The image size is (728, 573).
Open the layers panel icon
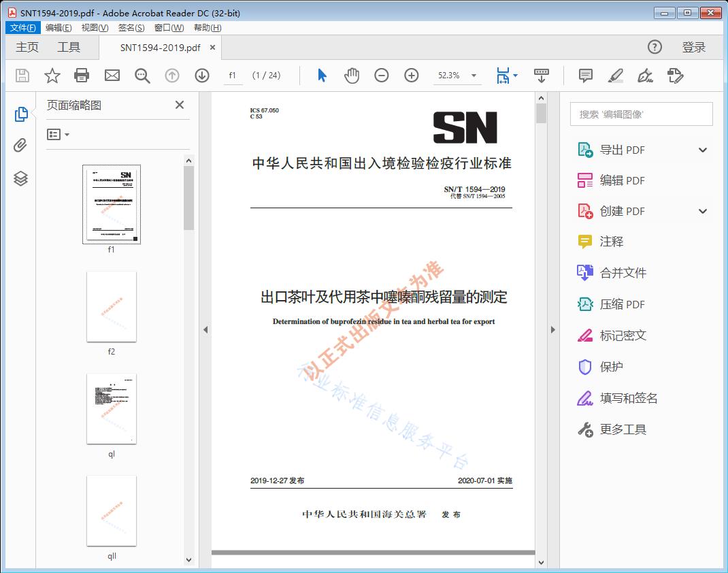click(x=20, y=178)
